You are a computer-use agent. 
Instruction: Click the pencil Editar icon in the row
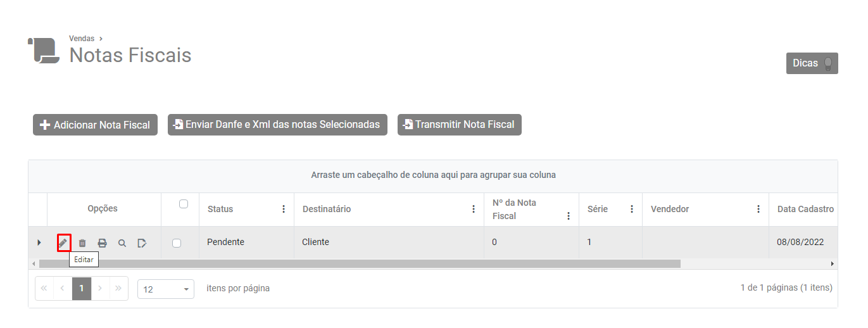[x=63, y=243]
